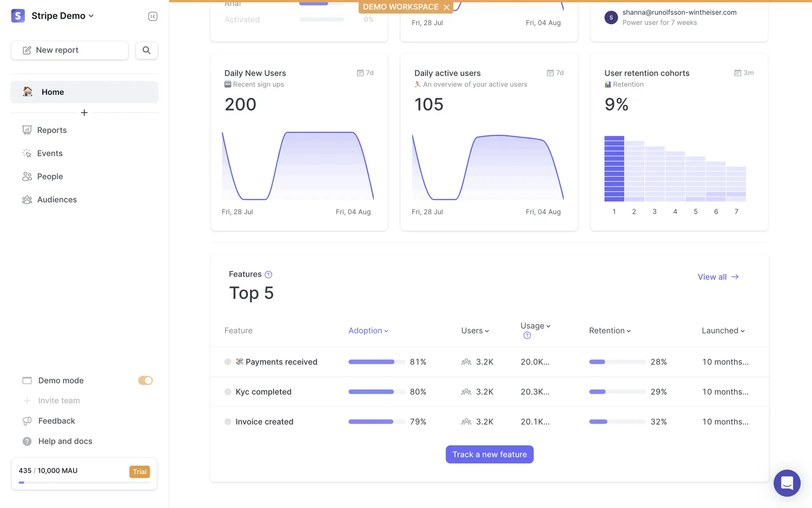Screen dimensions: 812x508
Task: Collapse the sidebar panel icon
Action: point(153,17)
